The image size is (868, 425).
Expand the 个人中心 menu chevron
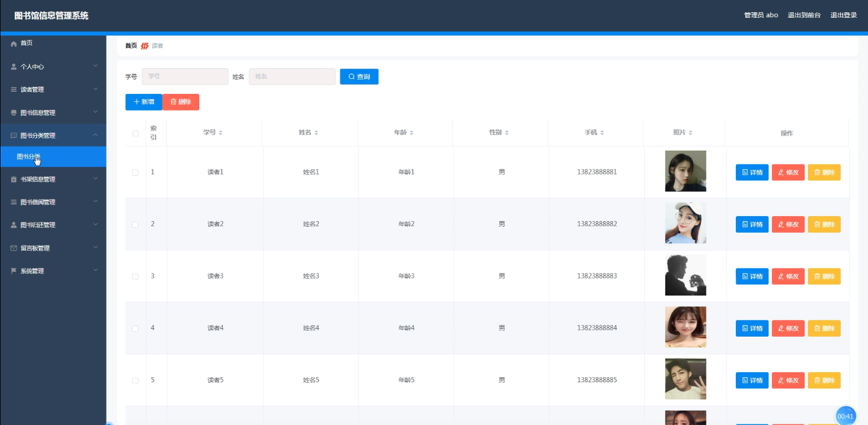(96, 66)
